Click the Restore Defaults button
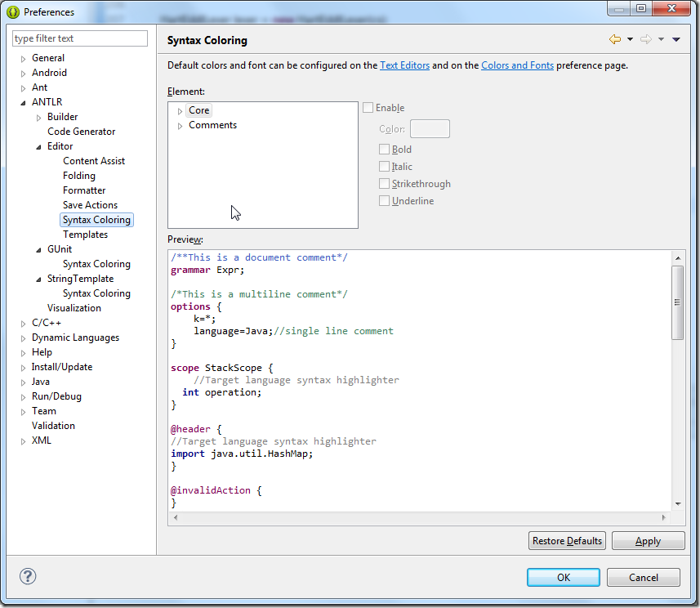Viewport: 700px width, 608px height. coord(567,541)
